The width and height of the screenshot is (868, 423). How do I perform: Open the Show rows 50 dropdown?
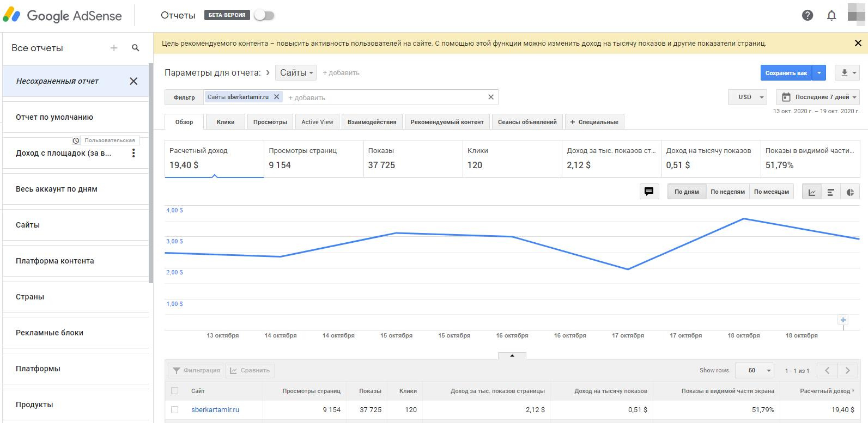(754, 371)
